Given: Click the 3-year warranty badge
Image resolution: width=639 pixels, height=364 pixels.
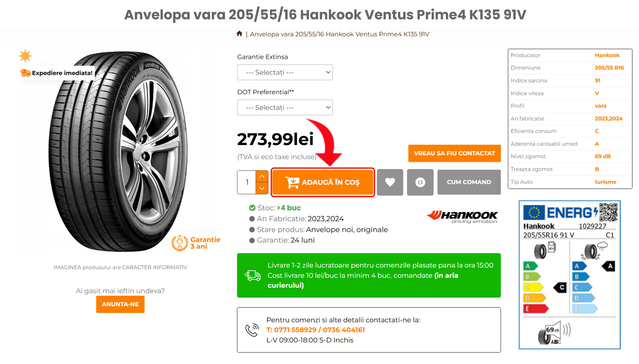Looking at the screenshot, I should (x=196, y=243).
